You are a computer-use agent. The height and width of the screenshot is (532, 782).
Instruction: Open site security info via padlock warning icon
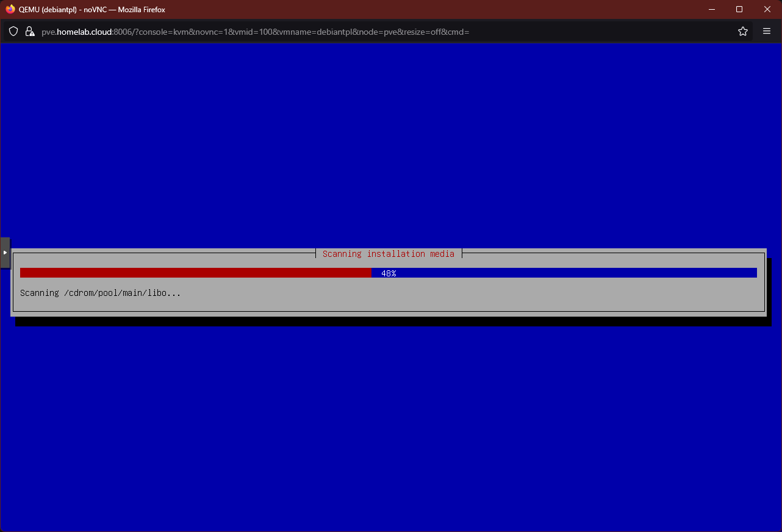tap(30, 31)
